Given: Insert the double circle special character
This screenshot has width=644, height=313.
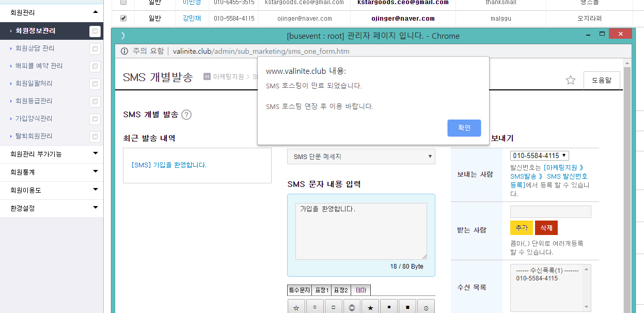Looking at the screenshot, I should (352, 307).
